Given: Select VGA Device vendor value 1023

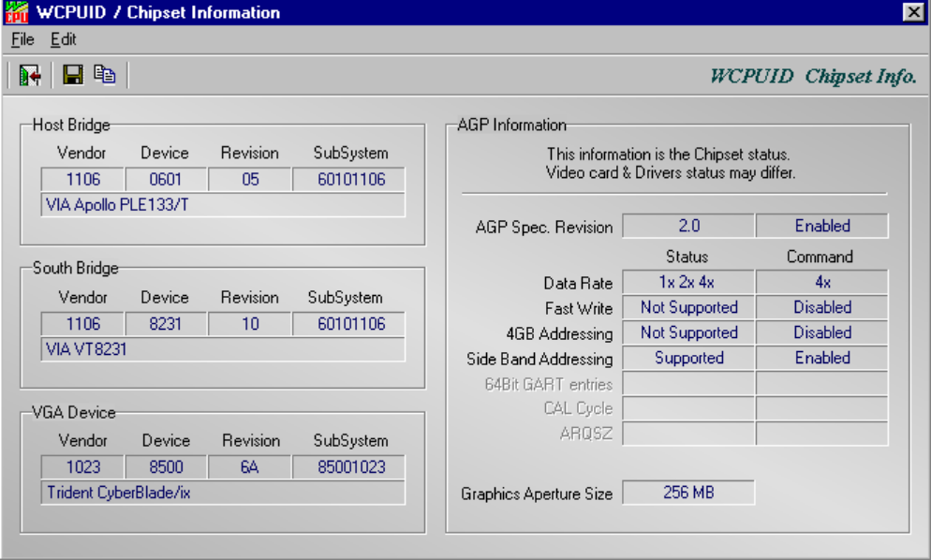Looking at the screenshot, I should click(82, 466).
